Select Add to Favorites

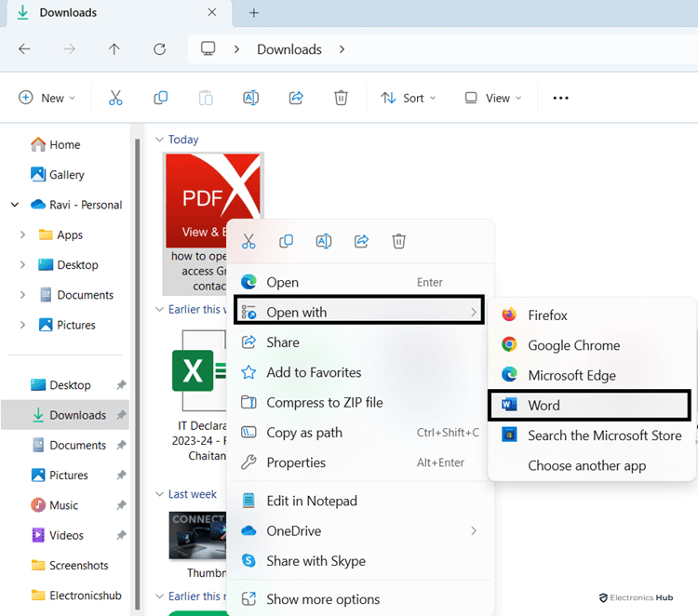[x=359, y=372]
